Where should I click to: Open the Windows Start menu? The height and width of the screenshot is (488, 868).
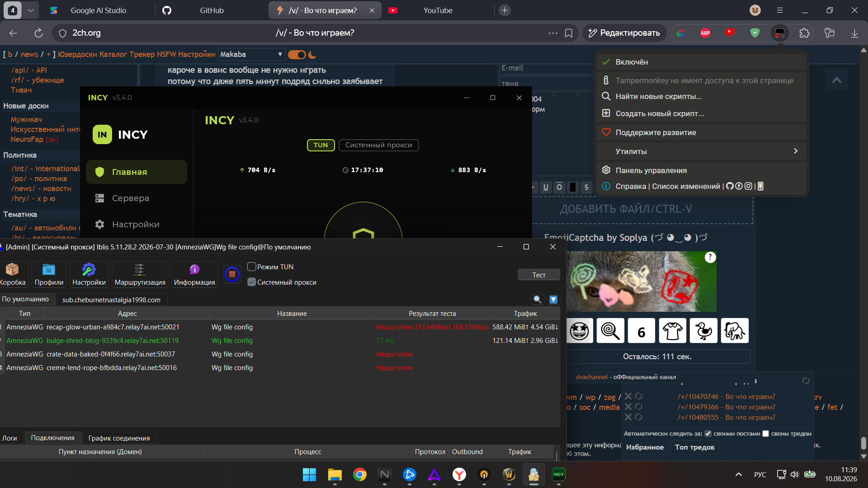coord(310,474)
